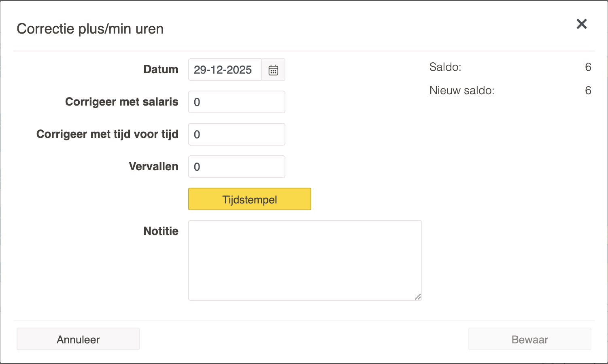
Task: Cancel with the Annuleer button
Action: 78,339
